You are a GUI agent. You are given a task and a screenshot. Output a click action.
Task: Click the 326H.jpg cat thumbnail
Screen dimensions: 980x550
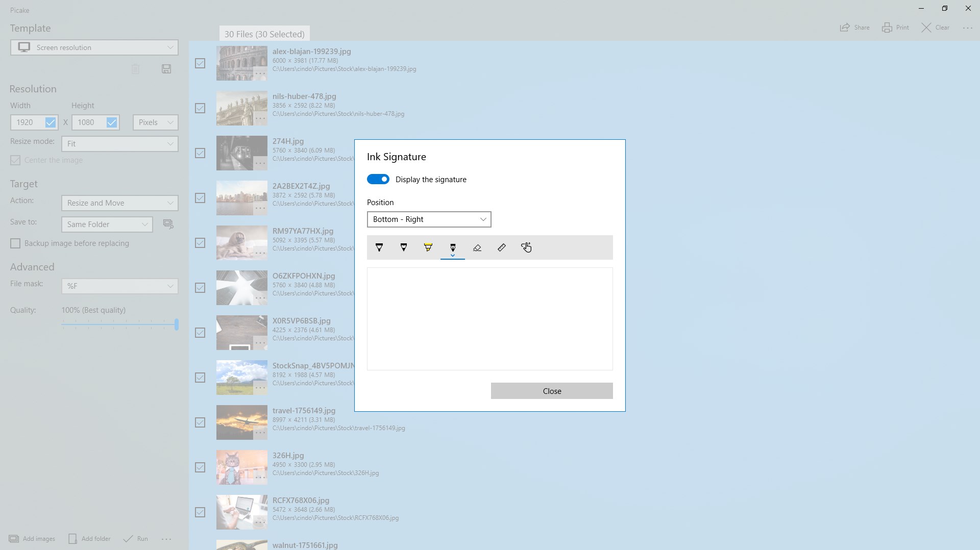[241, 467]
